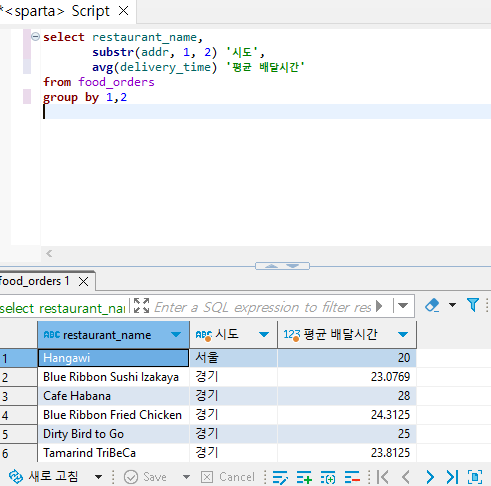Screen dimensions: 491x486
Task: Add a new row with plus icon
Action: tap(304, 477)
